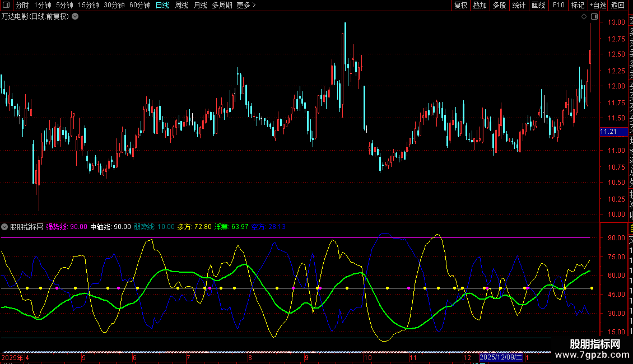Open the 复权 adjustment options
This screenshot has height=364, width=633.
(x=460, y=5)
